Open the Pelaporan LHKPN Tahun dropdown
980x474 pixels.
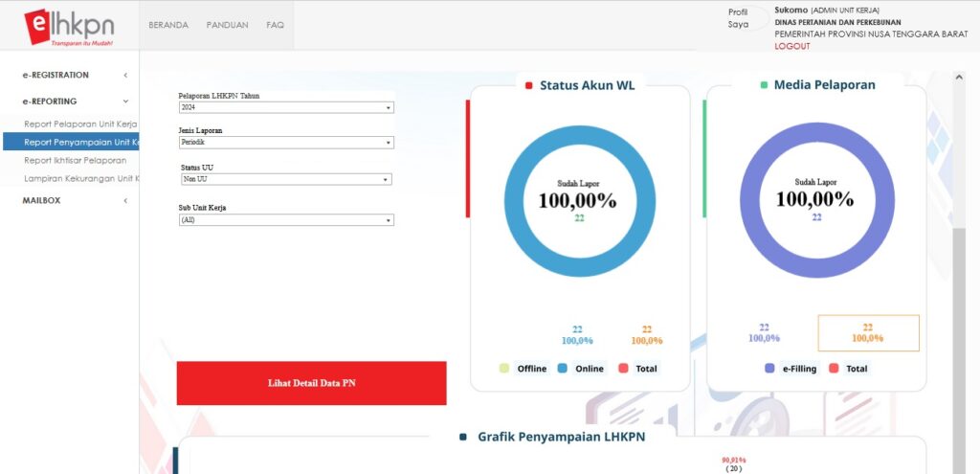pos(286,108)
